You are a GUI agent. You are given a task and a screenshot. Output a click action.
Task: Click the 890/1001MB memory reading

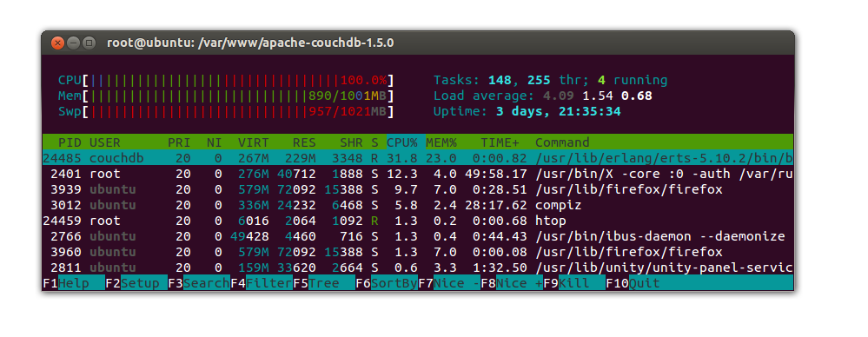[x=348, y=96]
